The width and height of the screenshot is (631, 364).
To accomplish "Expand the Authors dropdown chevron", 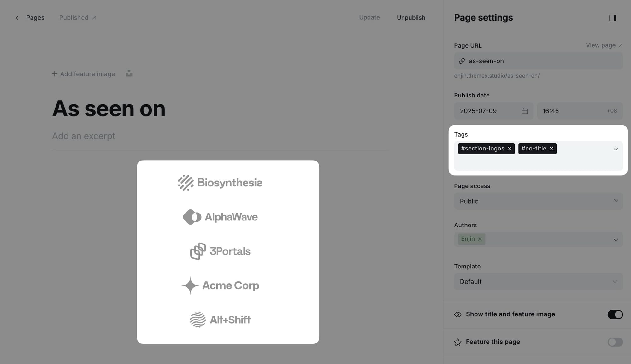I will click(x=616, y=239).
